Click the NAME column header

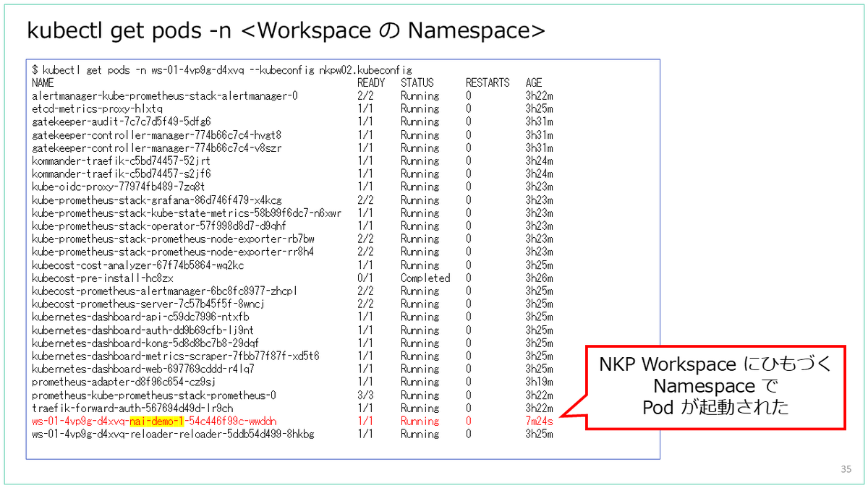[x=43, y=83]
